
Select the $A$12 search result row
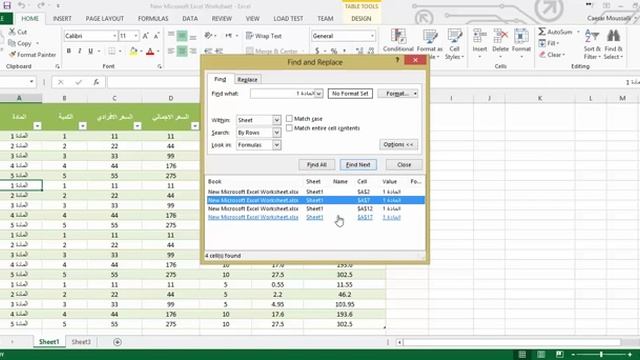pyautogui.click(x=315, y=209)
